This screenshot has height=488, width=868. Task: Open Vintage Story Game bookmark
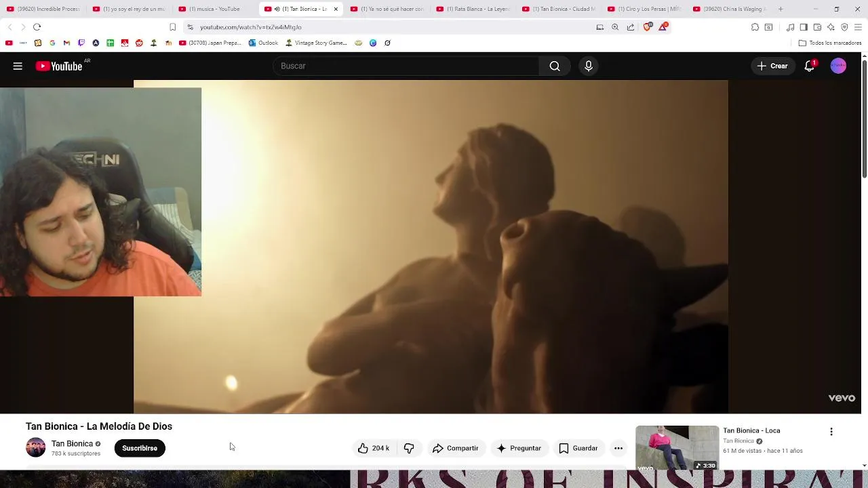coord(316,43)
